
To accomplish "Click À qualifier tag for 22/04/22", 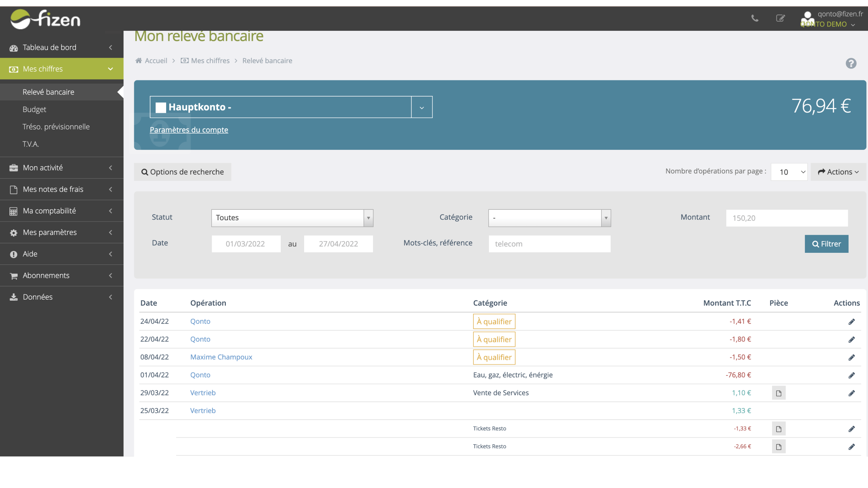I will point(494,339).
